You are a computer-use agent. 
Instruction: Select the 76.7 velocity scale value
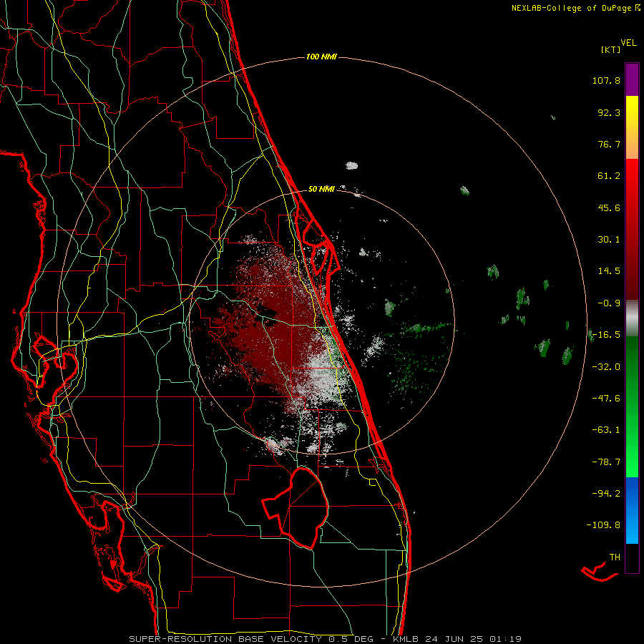609,144
